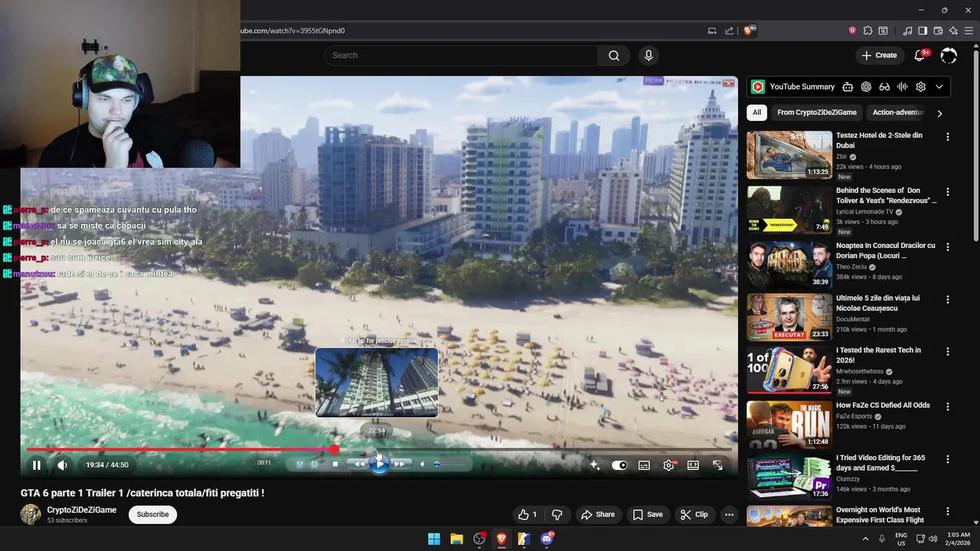This screenshot has height=551, width=980.
Task: Select From CryptoZiDeZiGame filter chip
Action: click(x=816, y=112)
